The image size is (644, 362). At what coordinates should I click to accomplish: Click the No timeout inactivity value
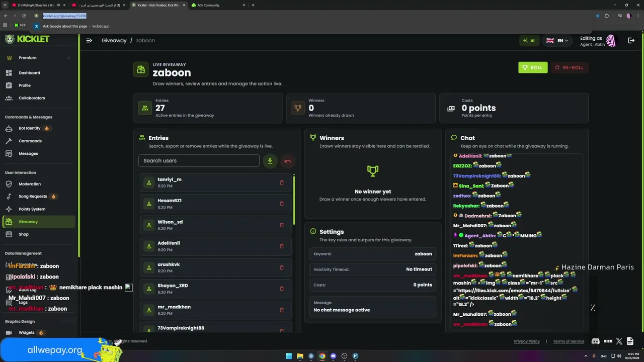coord(419,269)
